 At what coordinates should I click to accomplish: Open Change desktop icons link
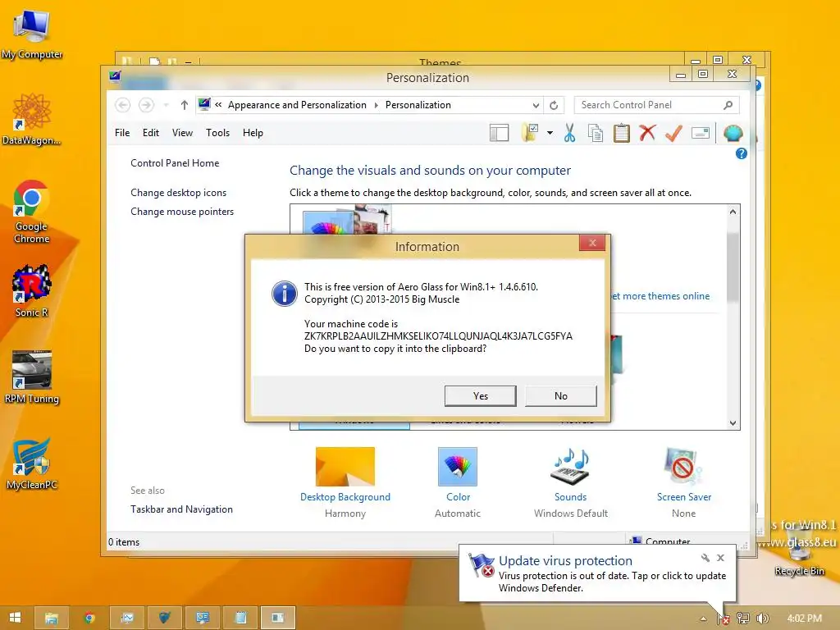(178, 192)
